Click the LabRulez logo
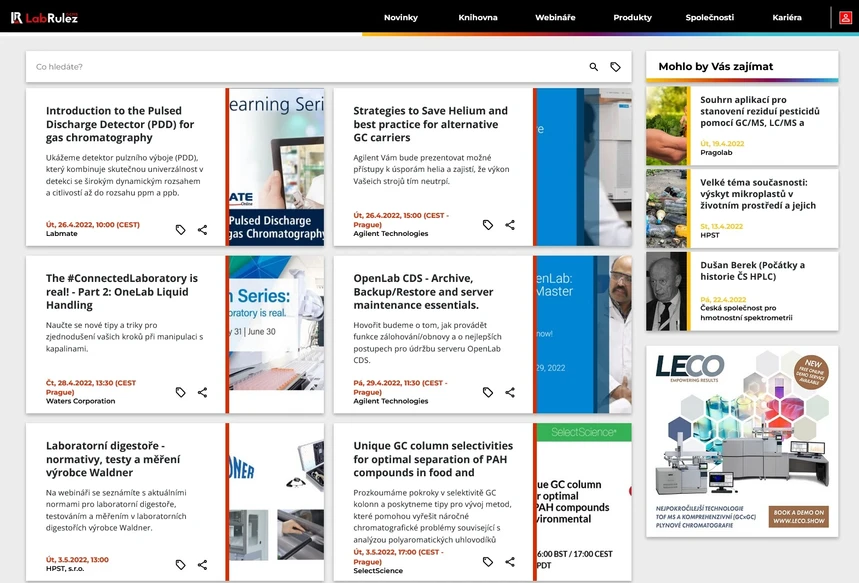 point(44,18)
